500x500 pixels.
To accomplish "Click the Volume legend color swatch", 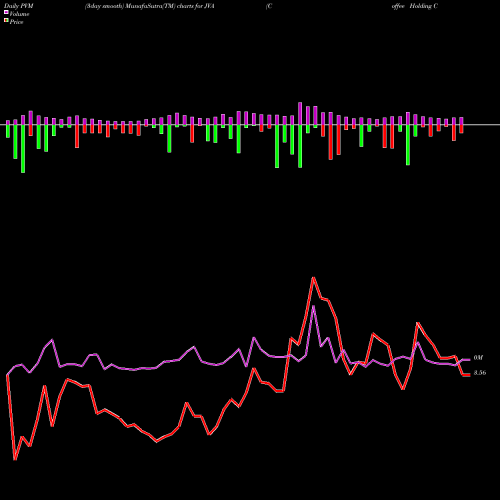I will [x=6, y=12].
